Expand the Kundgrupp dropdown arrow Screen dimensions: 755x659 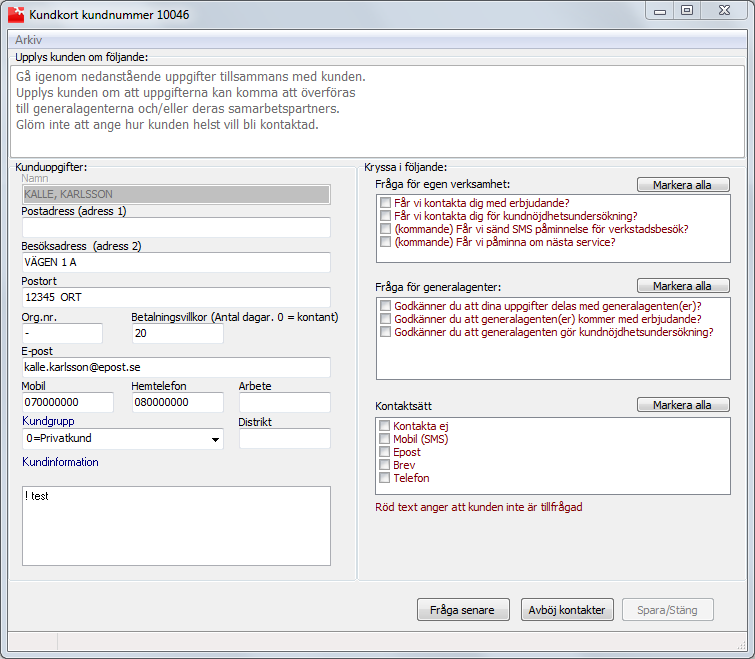point(215,439)
